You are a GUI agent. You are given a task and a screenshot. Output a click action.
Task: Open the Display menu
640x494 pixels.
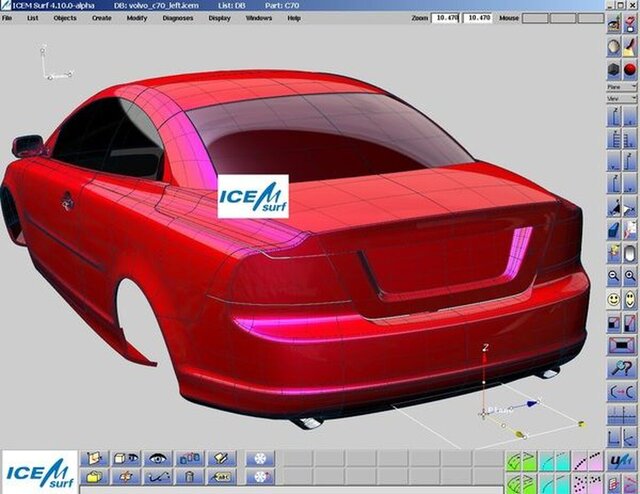(220, 18)
